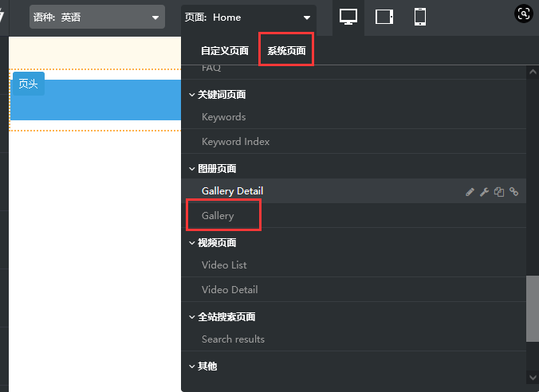Open wrench settings for Gallery Detail

click(484, 192)
